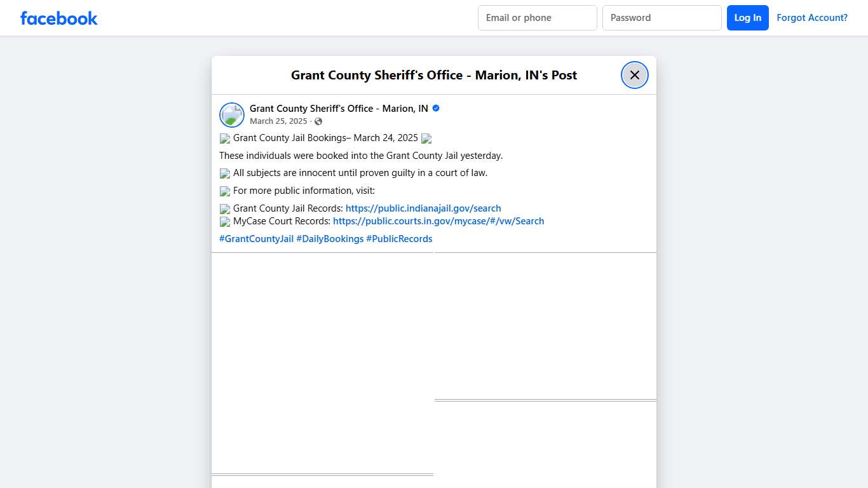The image size is (868, 488).
Task: Dismiss the post dialog with the X button
Action: pyautogui.click(x=634, y=74)
